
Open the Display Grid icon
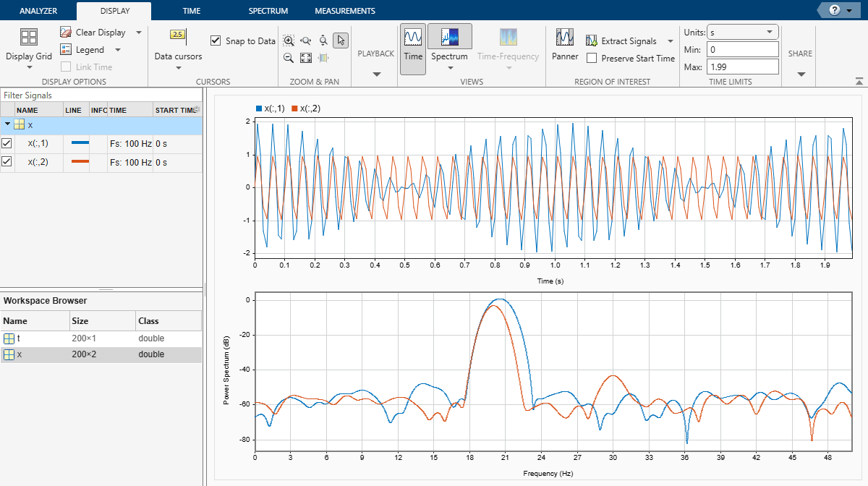pyautogui.click(x=29, y=38)
